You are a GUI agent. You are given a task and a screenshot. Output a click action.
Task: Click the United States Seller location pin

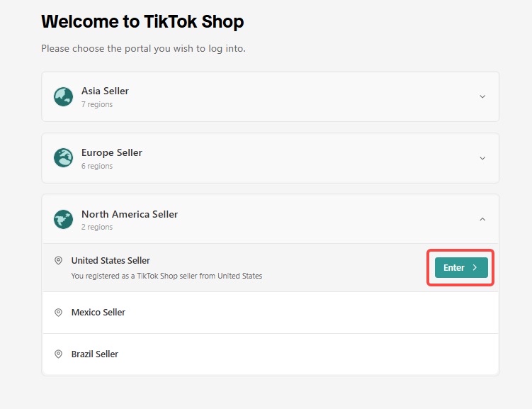tap(59, 261)
